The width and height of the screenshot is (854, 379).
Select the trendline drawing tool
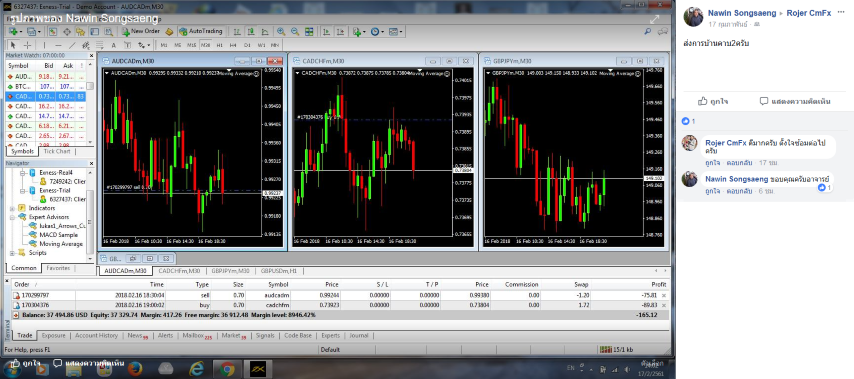point(71,45)
